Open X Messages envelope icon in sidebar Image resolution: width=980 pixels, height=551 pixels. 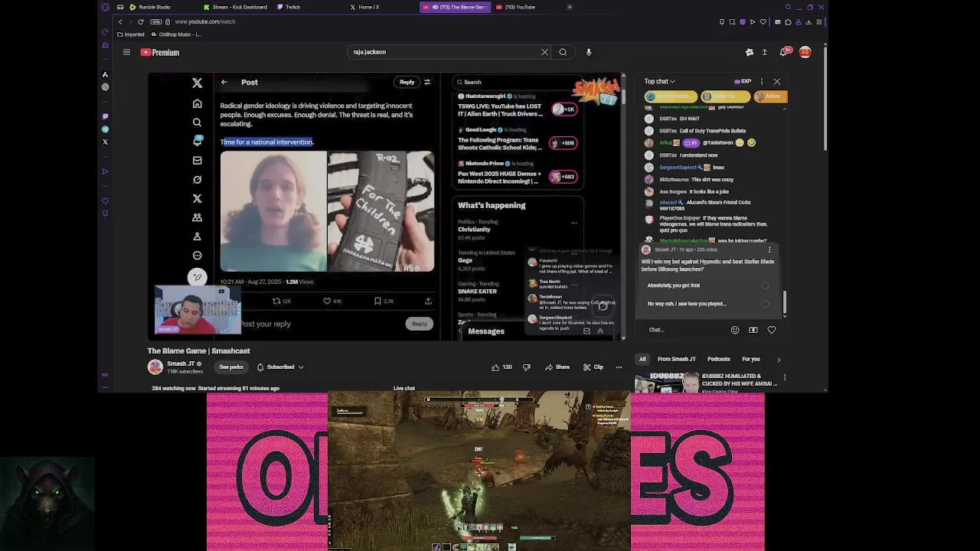click(x=197, y=161)
